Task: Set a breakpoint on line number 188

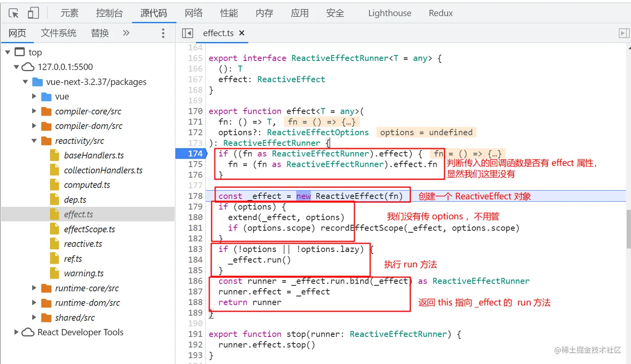Action: coord(195,302)
